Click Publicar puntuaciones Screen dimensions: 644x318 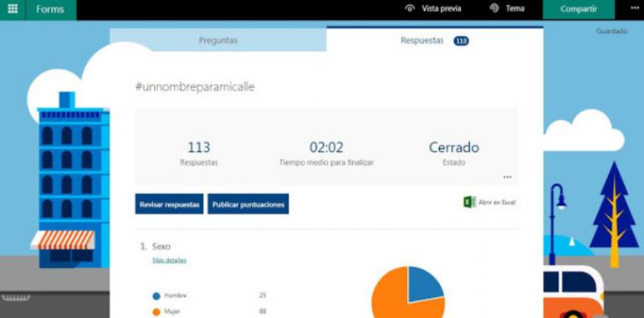tap(248, 204)
